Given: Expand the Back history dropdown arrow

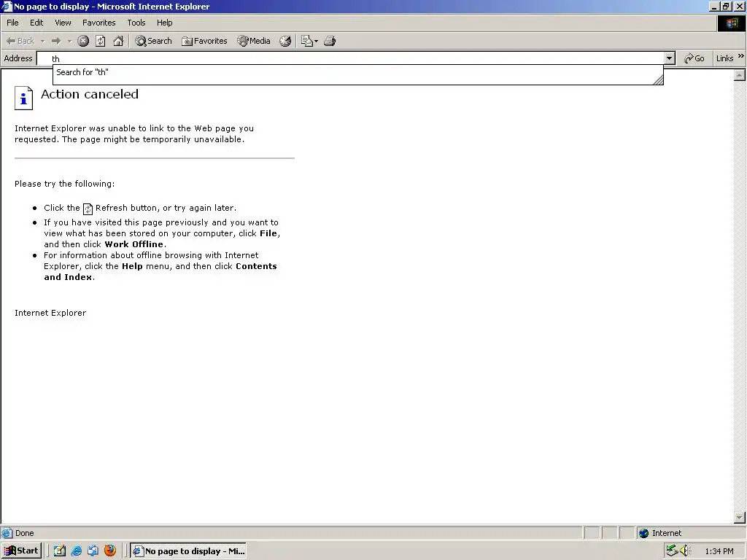Looking at the screenshot, I should [x=42, y=41].
